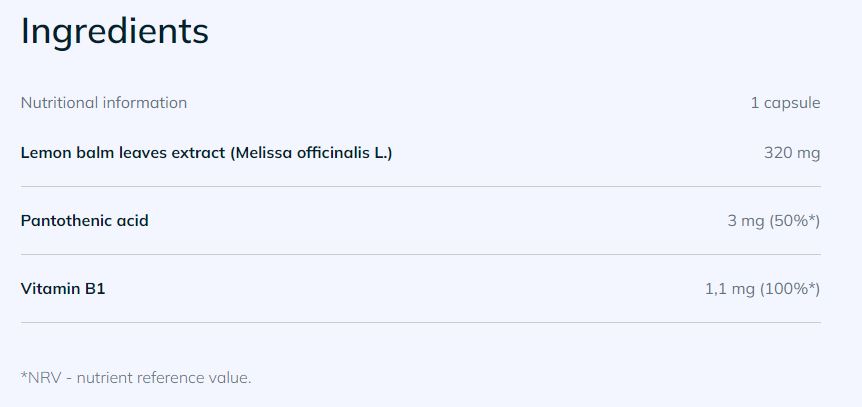The image size is (862, 407).
Task: Click divider line below the Lemon balm row
Action: [420, 186]
